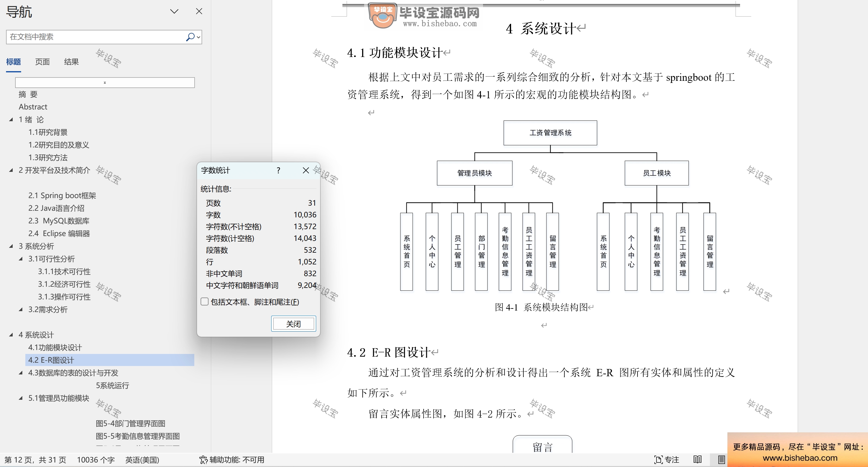Screen dimensions: 868x467
Task: Go to 1.3研究方法 heading
Action: point(48,158)
